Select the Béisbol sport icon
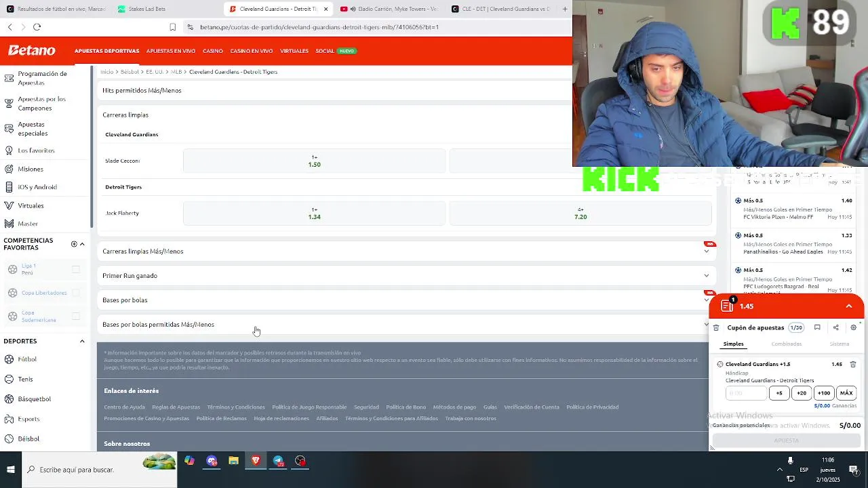868x488 pixels. click(x=9, y=439)
